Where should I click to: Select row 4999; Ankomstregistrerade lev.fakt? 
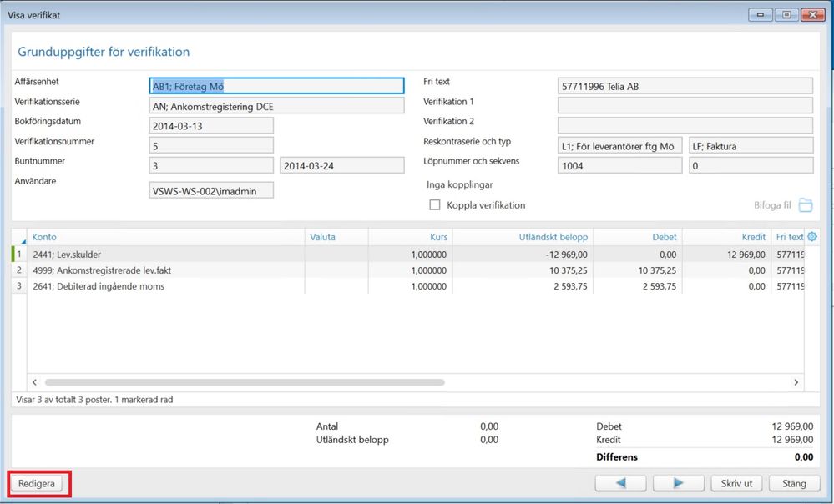[167, 270]
